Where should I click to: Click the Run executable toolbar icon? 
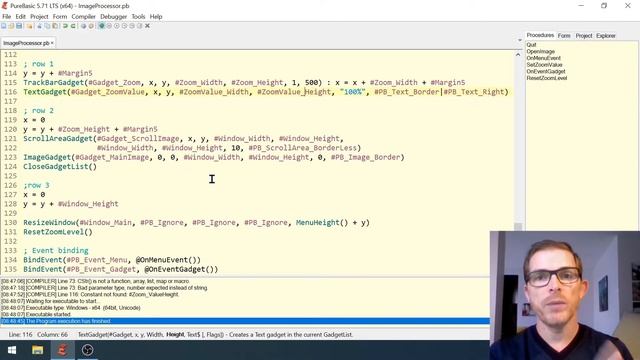pyautogui.click(x=91, y=26)
